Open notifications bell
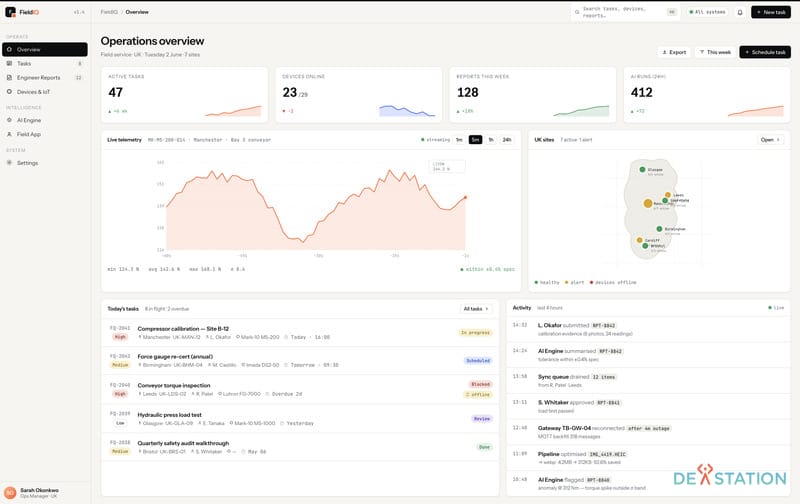 [740, 12]
